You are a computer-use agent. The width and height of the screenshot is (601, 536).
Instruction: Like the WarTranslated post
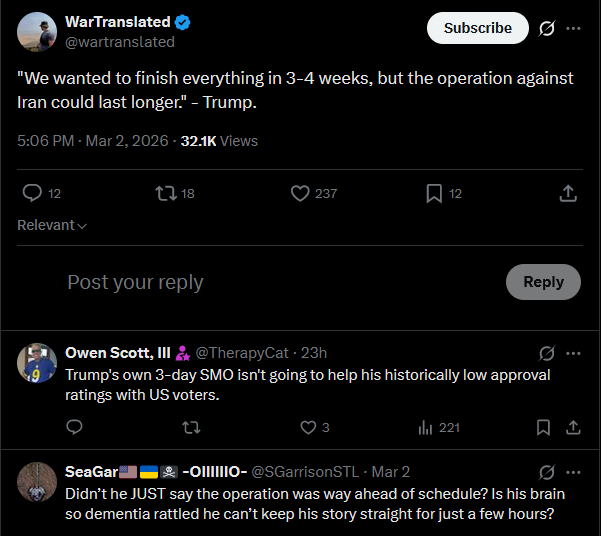point(300,193)
